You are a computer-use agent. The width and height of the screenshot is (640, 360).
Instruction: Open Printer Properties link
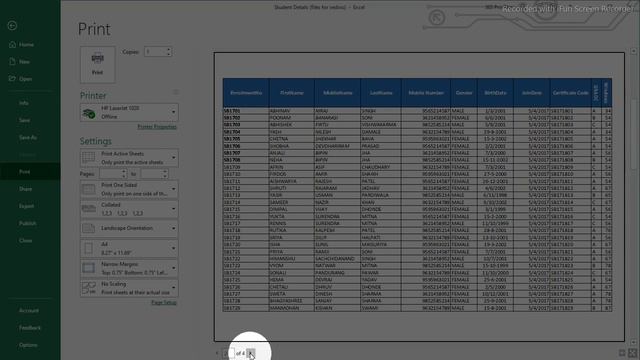(157, 127)
